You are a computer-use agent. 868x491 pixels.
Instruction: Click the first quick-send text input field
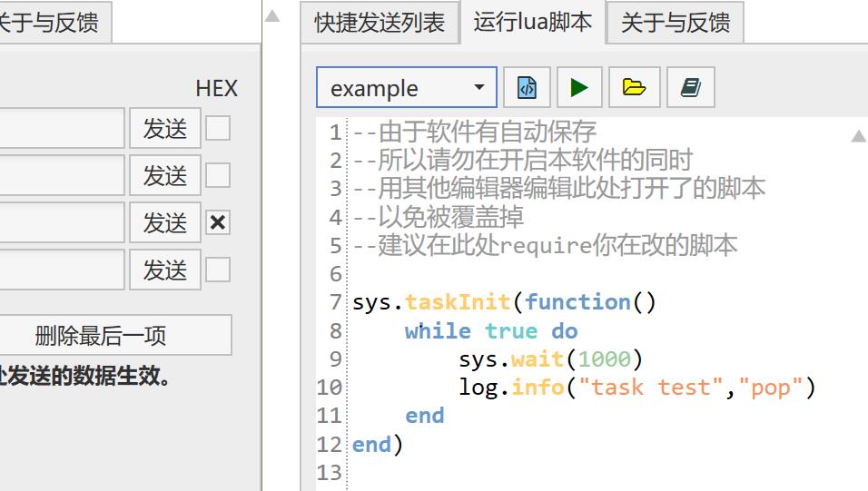point(60,129)
